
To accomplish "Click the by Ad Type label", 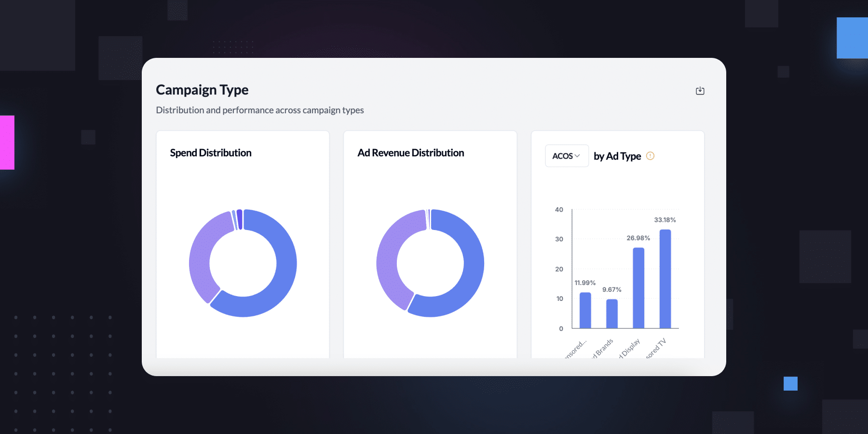I will pos(617,156).
